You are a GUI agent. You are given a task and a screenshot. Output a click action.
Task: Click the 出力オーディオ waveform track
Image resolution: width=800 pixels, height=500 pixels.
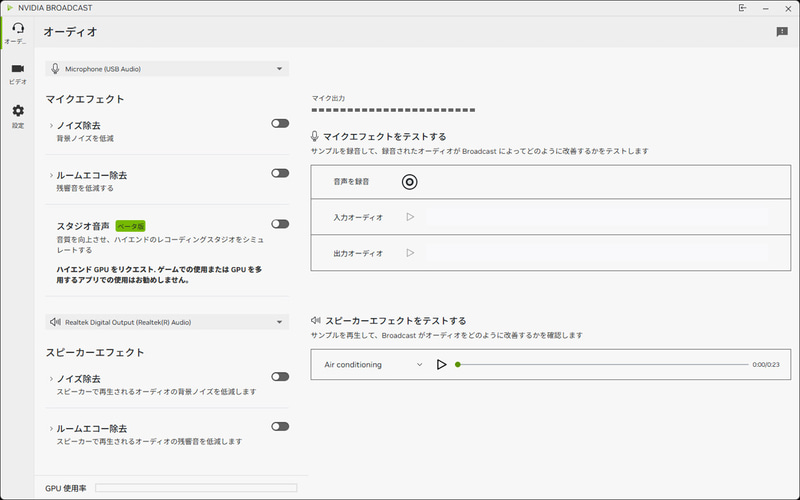(597, 253)
